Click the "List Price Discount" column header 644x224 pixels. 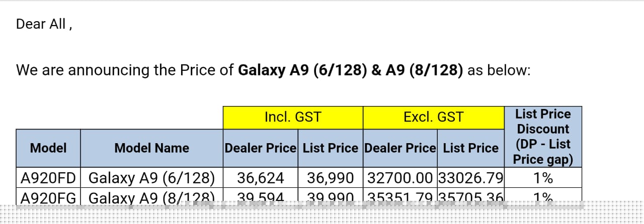543,137
